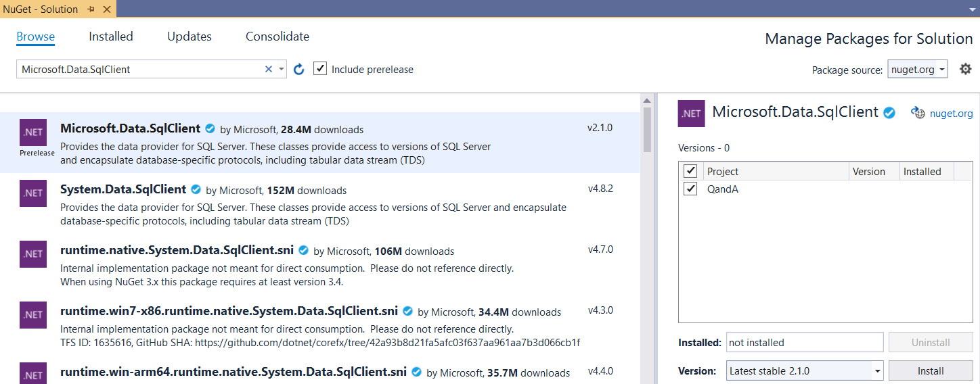This screenshot has width=980, height=384.
Task: Toggle select-all checkbox in Project header
Action: (690, 171)
